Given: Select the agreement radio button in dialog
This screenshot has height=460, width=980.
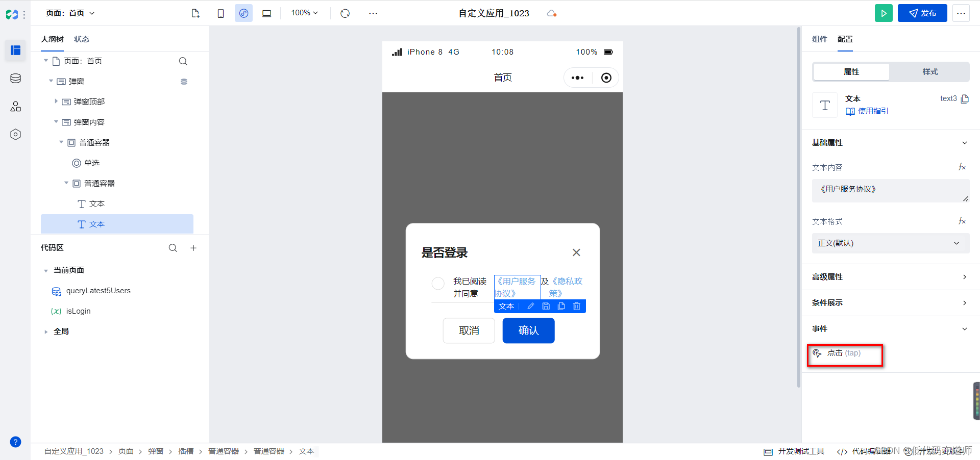Looking at the screenshot, I should click(438, 284).
